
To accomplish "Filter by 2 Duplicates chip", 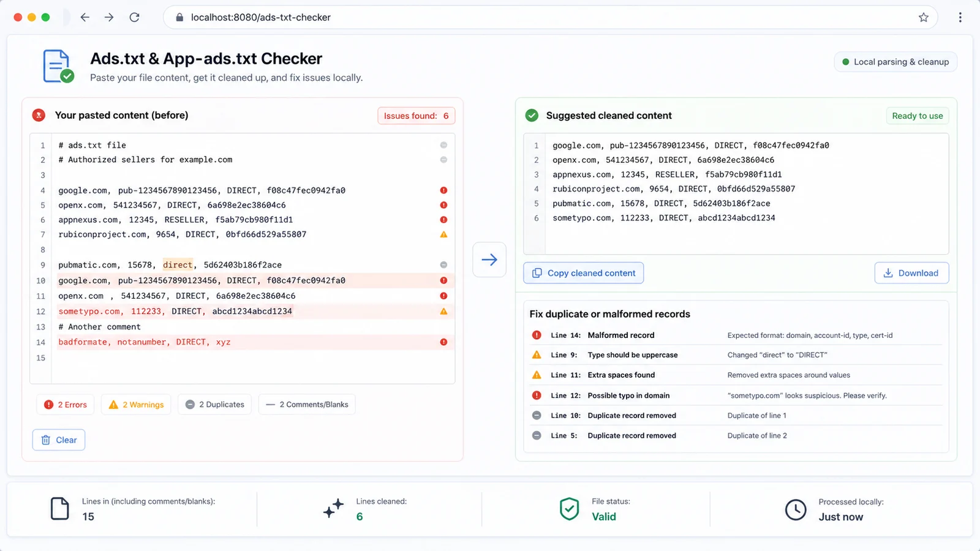I will [x=214, y=405].
